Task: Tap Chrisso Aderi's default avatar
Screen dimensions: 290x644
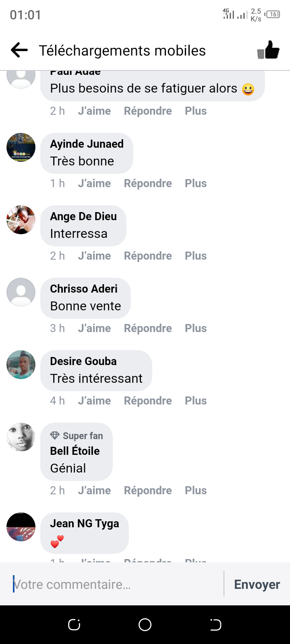Action: click(x=21, y=292)
